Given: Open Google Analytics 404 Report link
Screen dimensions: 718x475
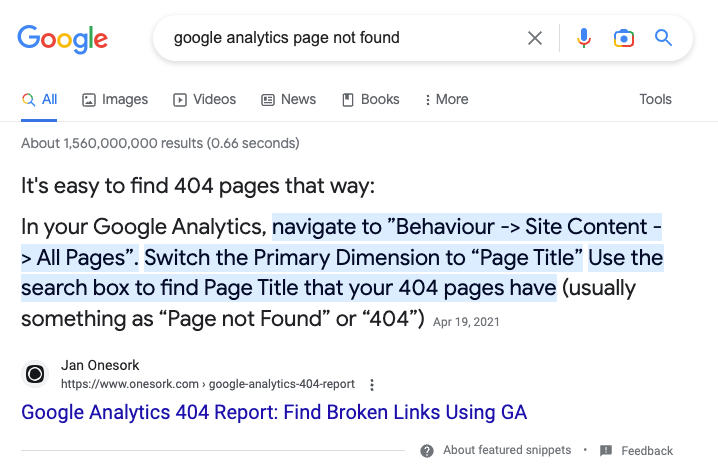Looking at the screenshot, I should [274, 412].
